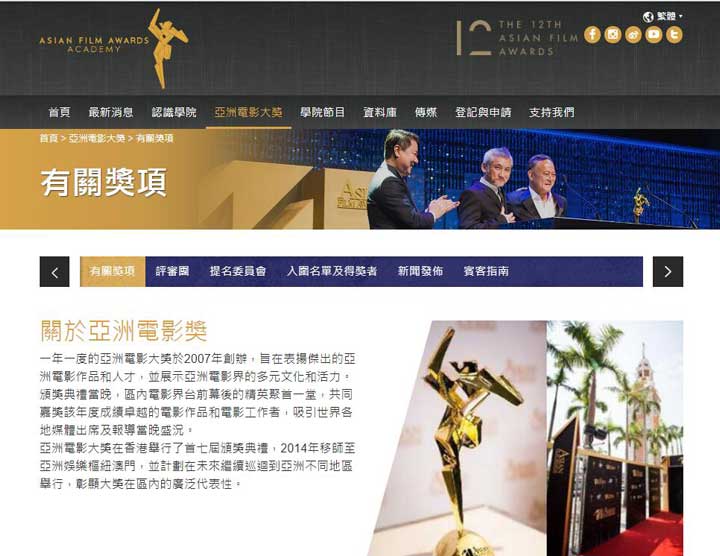This screenshot has height=556, width=720.
Task: Click the left arrow of sub-navigation
Action: coord(55,271)
